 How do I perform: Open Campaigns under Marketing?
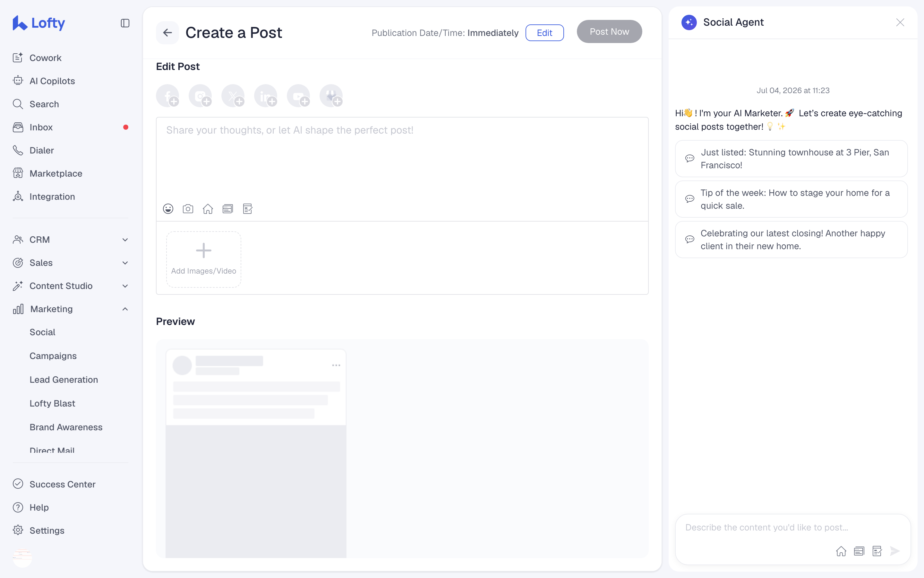[x=53, y=356]
